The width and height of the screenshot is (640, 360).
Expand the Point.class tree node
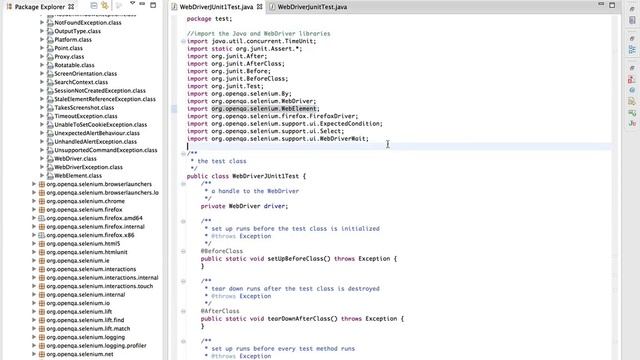(42, 48)
